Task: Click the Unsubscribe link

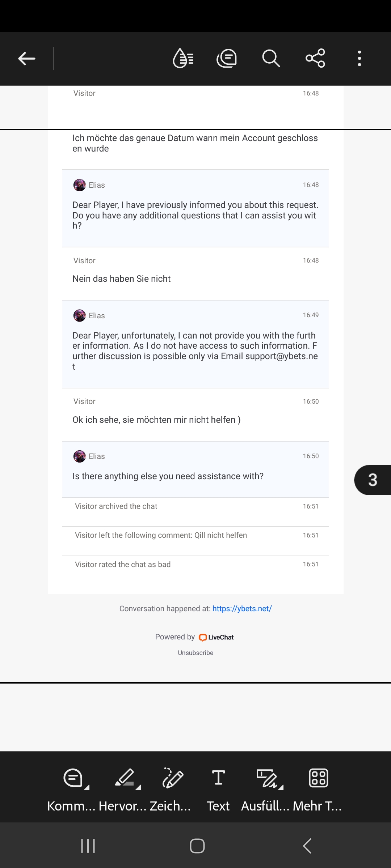Action: [195, 653]
